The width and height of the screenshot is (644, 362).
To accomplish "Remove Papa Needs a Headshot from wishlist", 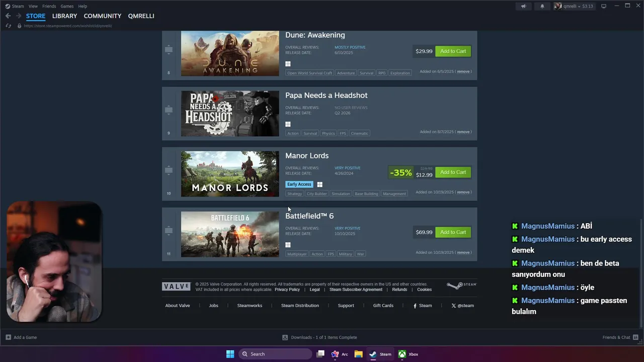I will (463, 132).
